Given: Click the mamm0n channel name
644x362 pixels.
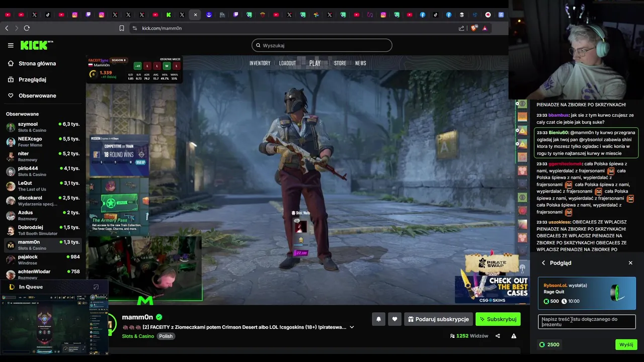Looking at the screenshot, I should tap(137, 317).
